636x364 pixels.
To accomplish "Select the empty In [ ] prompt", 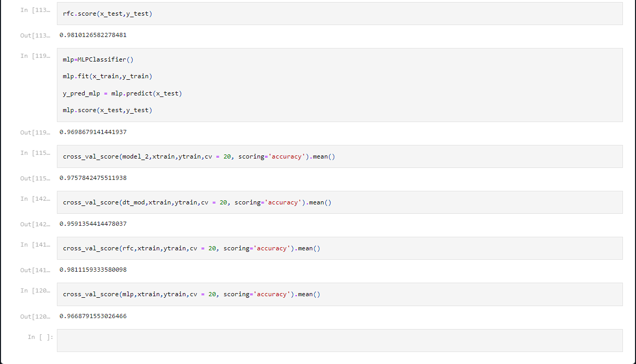I will coord(40,337).
